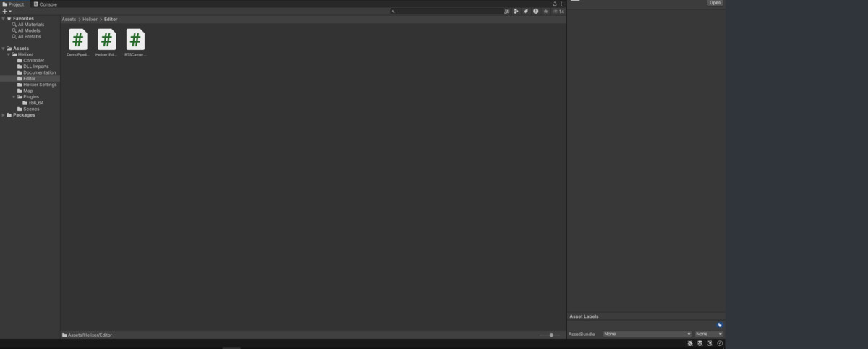This screenshot has width=868, height=349.
Task: Collapse the Helixer folder arrow
Action: [x=8, y=54]
